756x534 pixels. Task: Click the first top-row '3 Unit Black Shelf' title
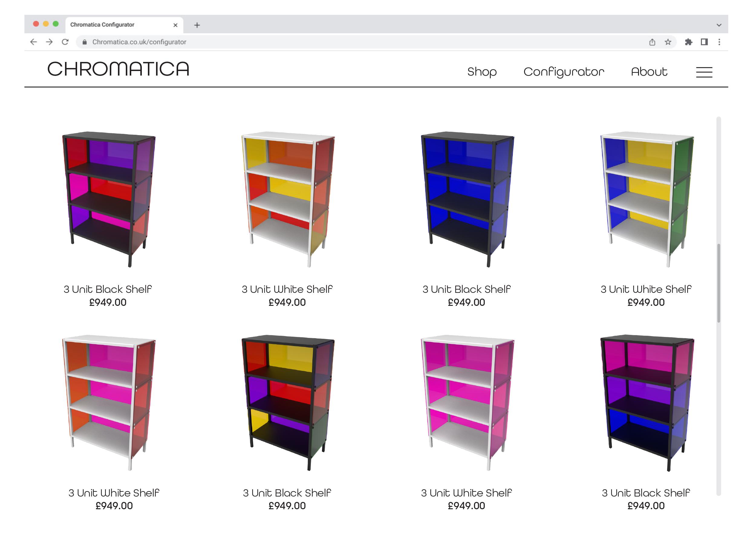pyautogui.click(x=108, y=289)
